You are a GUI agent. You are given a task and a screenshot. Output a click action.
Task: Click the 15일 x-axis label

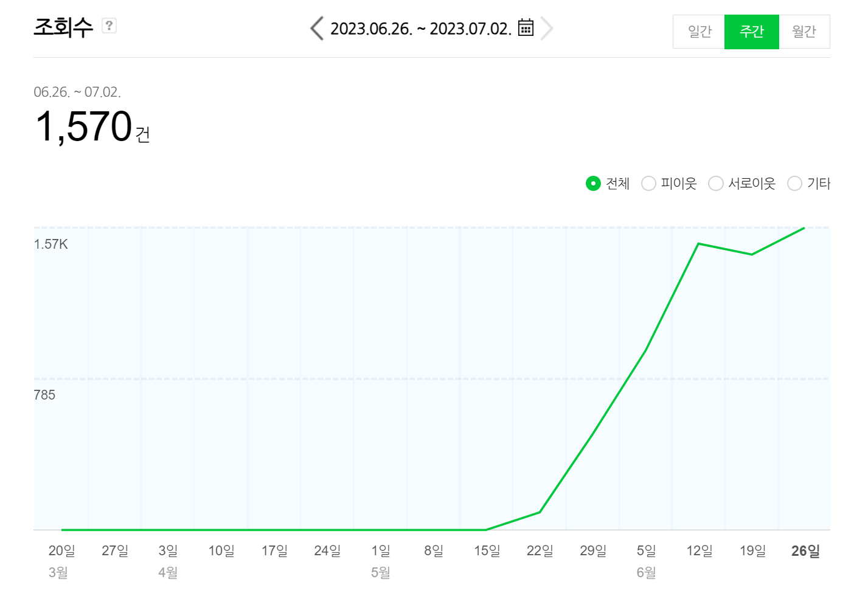[x=487, y=551]
